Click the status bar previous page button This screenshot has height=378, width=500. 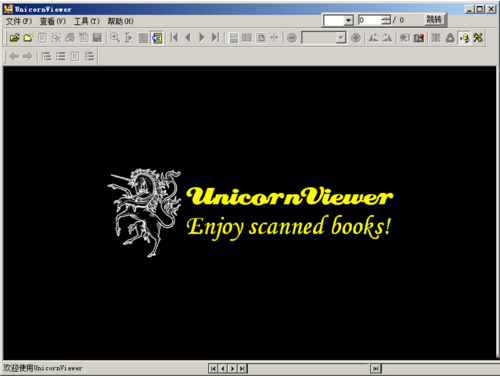coord(223,368)
